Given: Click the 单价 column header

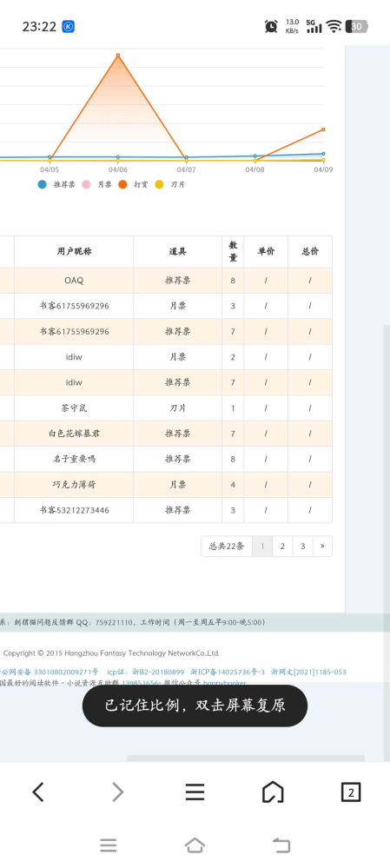Looking at the screenshot, I should click(x=266, y=251).
